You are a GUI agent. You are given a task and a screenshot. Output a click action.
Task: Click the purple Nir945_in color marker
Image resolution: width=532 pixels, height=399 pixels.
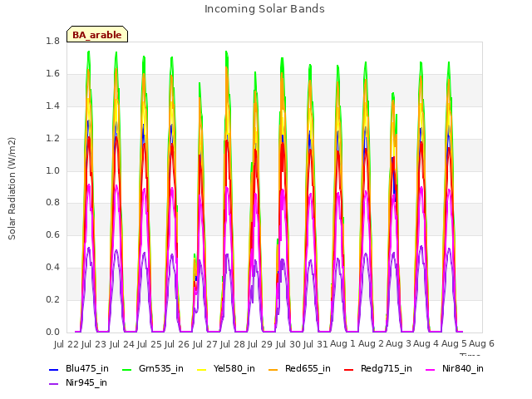(53, 384)
